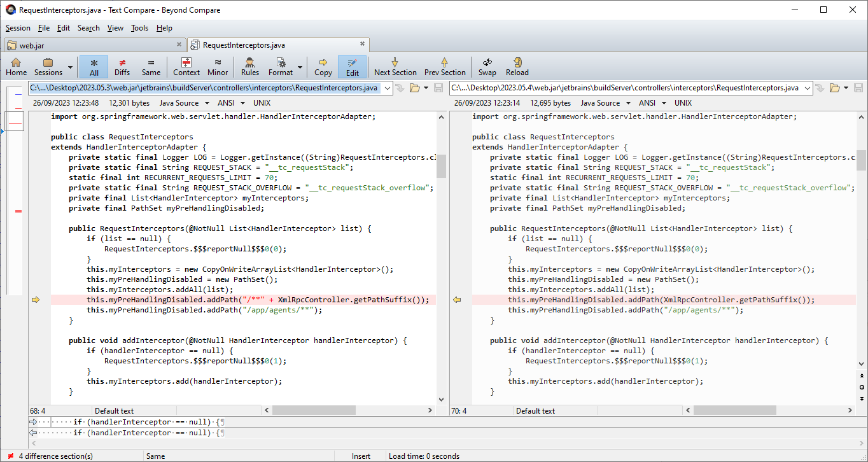Viewport: 868px width, 462px height.
Task: Click "4 difference section(s)" in status bar
Action: point(55,456)
